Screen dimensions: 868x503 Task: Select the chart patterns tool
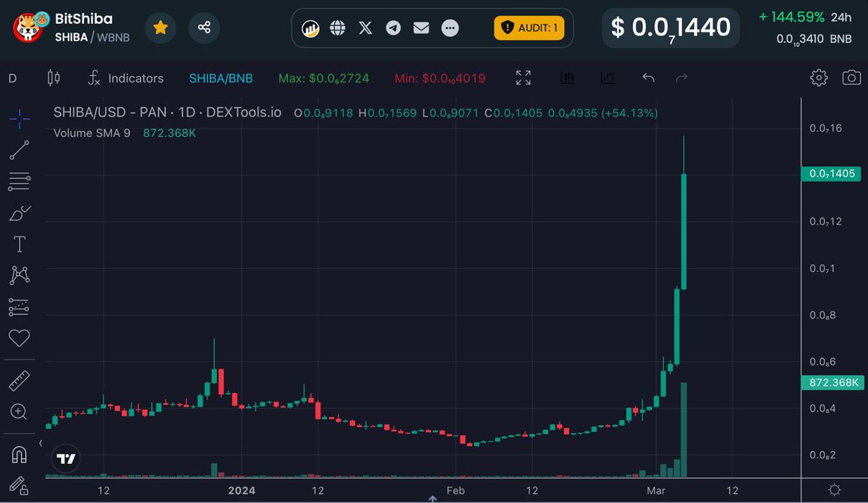(20, 275)
